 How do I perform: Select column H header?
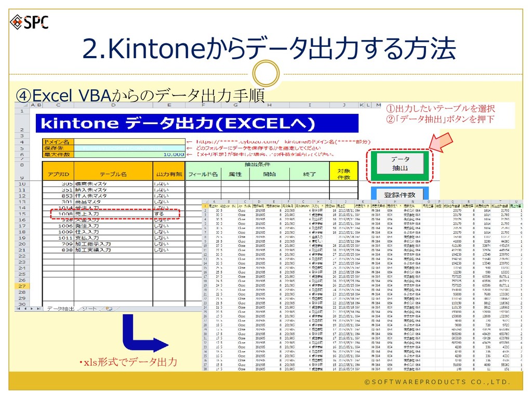point(270,105)
